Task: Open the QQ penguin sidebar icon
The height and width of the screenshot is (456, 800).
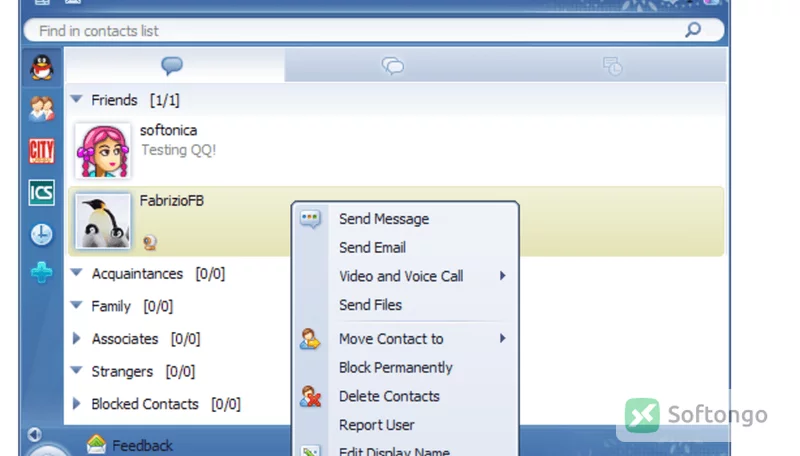Action: tap(42, 67)
